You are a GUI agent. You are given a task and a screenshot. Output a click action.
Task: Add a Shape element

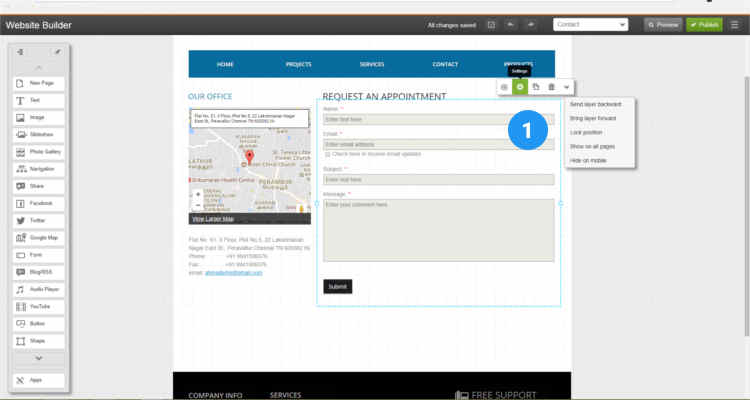pyautogui.click(x=39, y=341)
